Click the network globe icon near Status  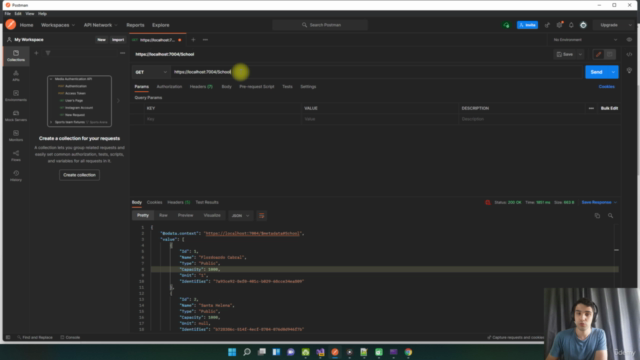(x=487, y=202)
